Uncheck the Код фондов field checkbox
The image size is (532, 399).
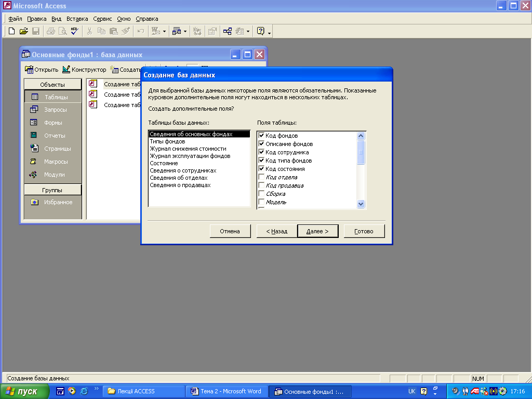[x=262, y=136]
